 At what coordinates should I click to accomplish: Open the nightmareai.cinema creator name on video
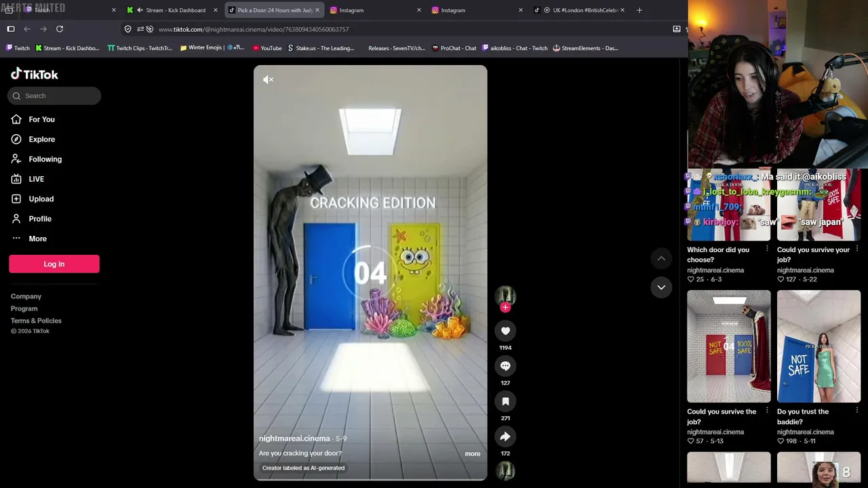294,439
